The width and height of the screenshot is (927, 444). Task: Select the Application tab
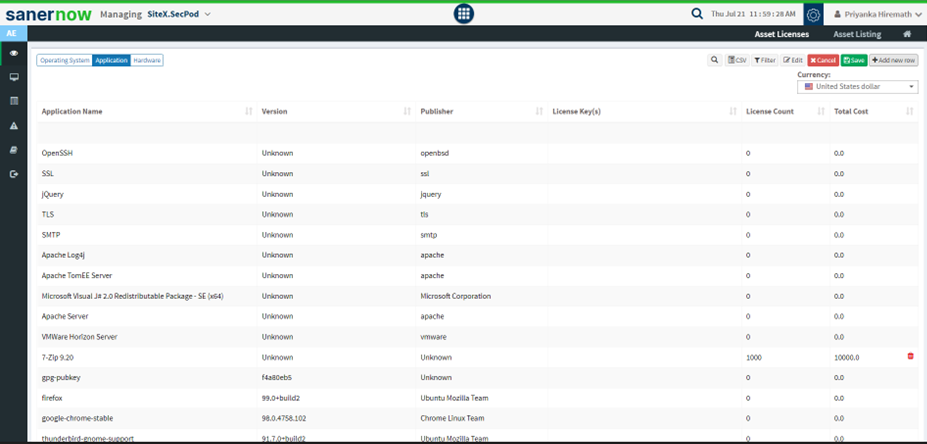[111, 60]
